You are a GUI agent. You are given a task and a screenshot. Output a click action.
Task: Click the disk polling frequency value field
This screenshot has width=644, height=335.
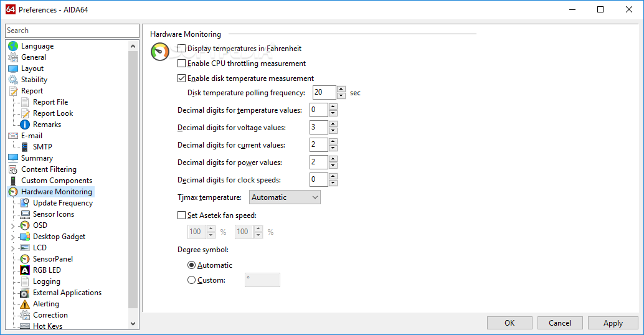324,92
